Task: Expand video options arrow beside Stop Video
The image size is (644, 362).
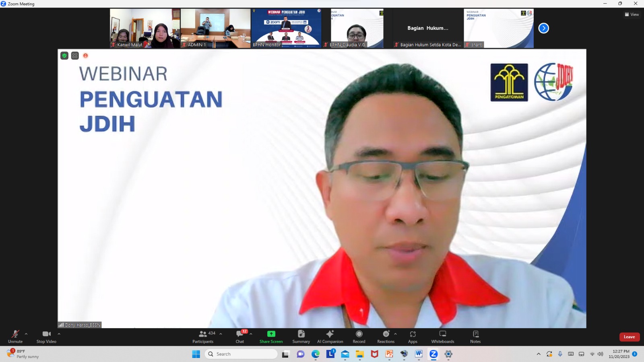Action: point(59,334)
